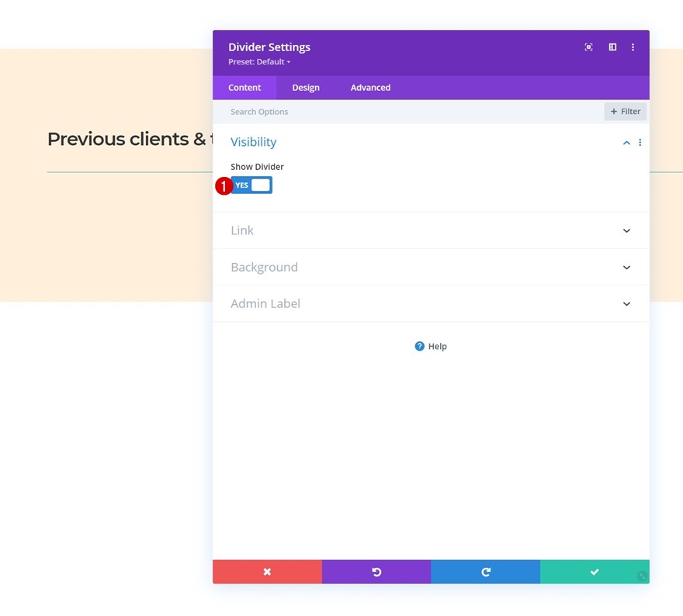Click the red discard changes X button
The height and width of the screenshot is (616, 683).
(267, 572)
